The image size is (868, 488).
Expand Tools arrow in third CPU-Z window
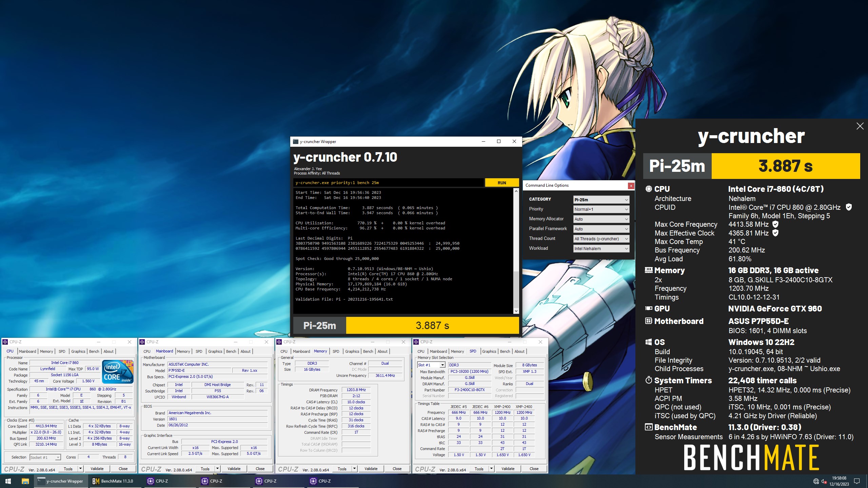pyautogui.click(x=354, y=469)
